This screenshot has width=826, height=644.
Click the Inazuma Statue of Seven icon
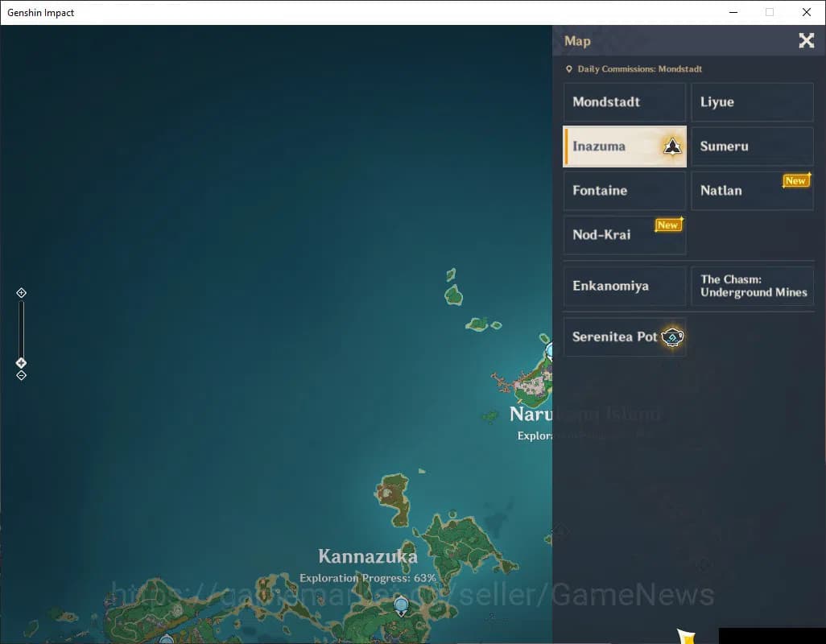(672, 147)
